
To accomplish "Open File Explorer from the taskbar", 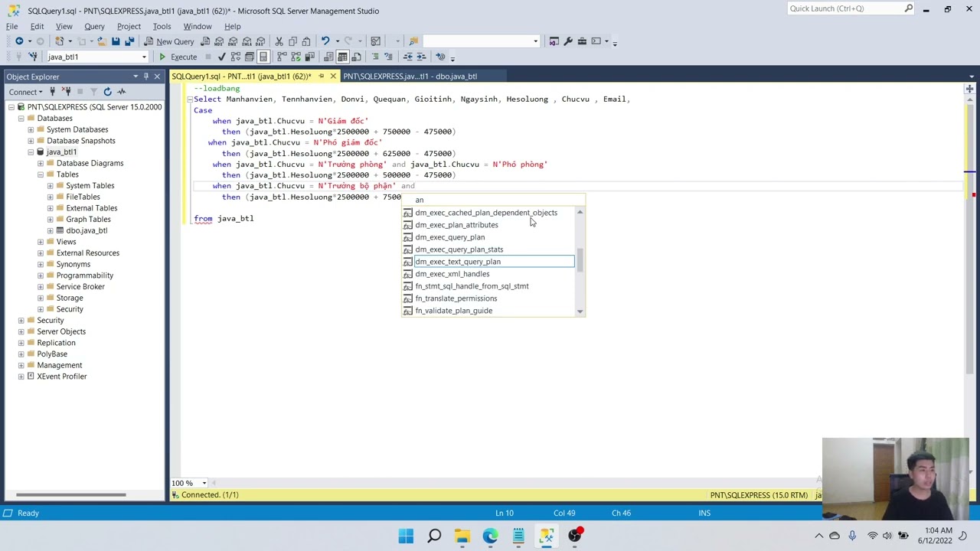I will [x=462, y=536].
